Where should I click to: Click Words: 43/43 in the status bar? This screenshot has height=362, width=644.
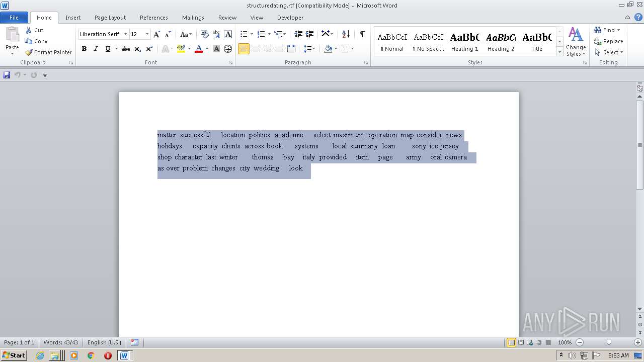tap(60, 342)
